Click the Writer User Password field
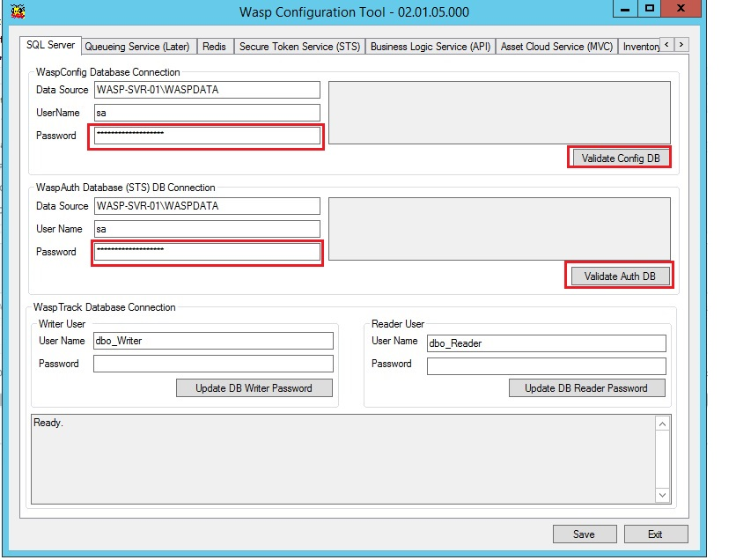The image size is (736, 560). 213,364
